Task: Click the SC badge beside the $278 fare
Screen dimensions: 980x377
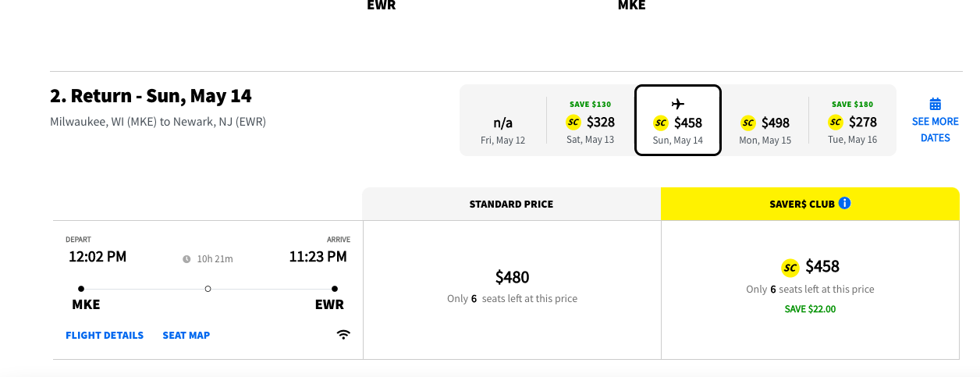Action: click(836, 122)
